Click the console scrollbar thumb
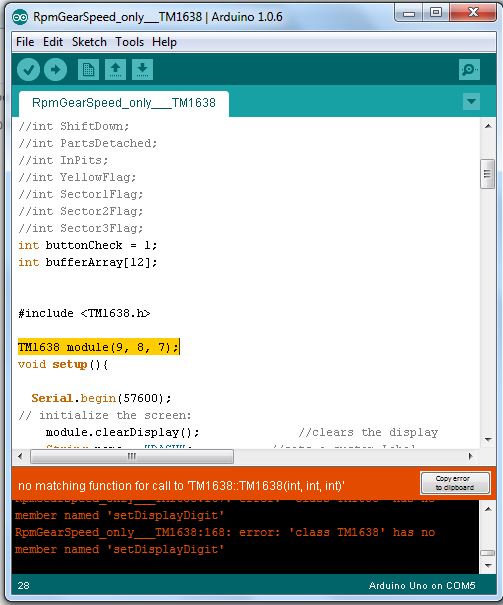The image size is (503, 605). click(x=488, y=553)
